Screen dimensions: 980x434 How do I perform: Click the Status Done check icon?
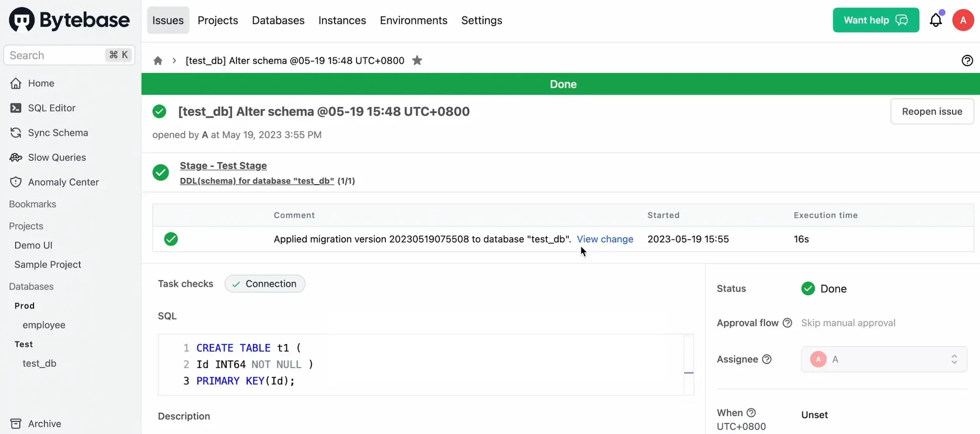[x=808, y=289]
